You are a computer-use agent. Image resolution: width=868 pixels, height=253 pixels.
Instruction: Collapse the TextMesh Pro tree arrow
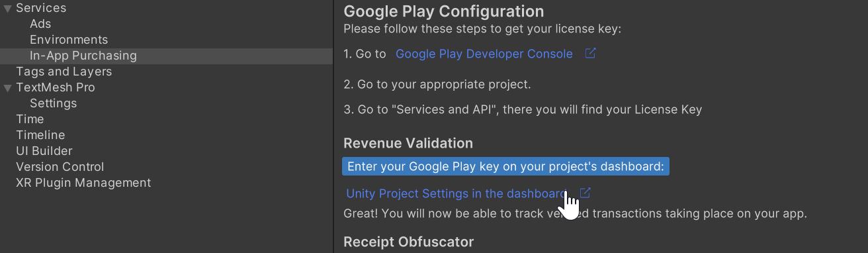click(7, 88)
